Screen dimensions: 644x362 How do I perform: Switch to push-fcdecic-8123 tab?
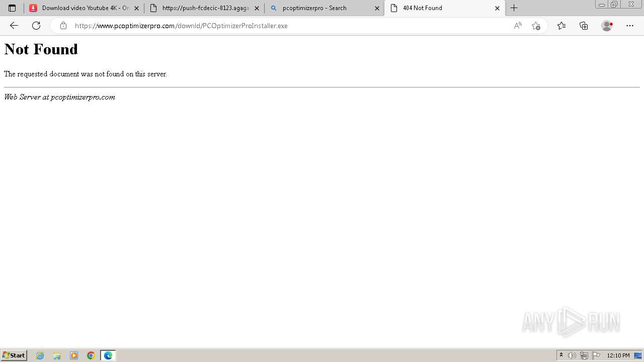(x=204, y=8)
